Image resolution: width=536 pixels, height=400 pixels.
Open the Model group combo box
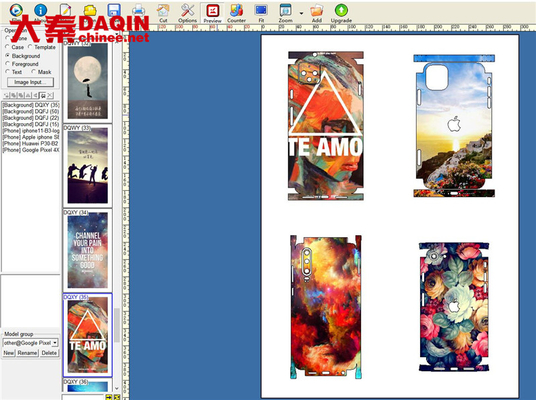(x=30, y=343)
